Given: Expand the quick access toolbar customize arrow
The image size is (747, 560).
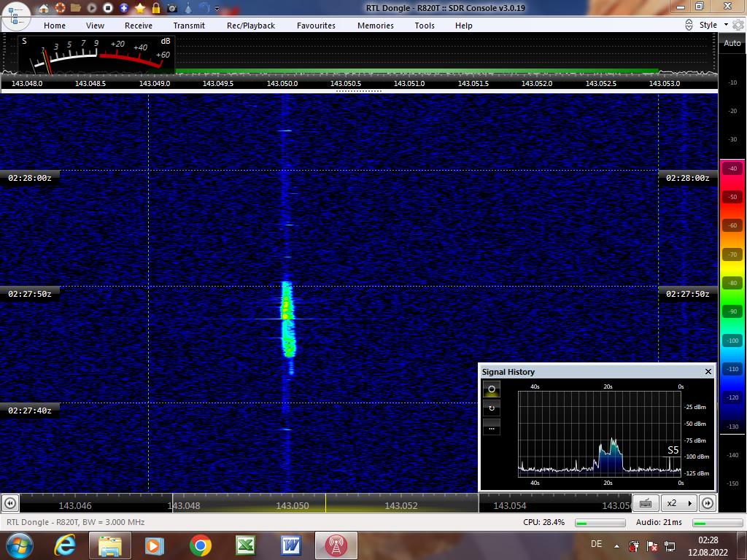Looking at the screenshot, I should coord(217,8).
